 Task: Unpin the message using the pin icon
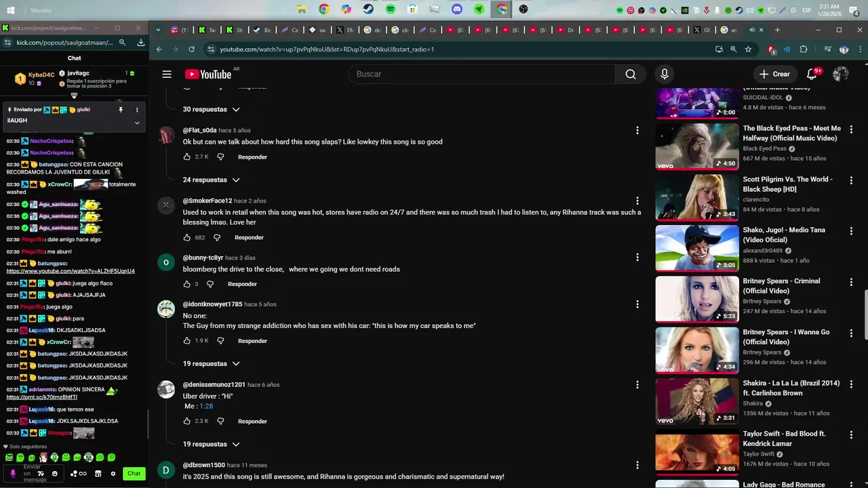click(121, 110)
